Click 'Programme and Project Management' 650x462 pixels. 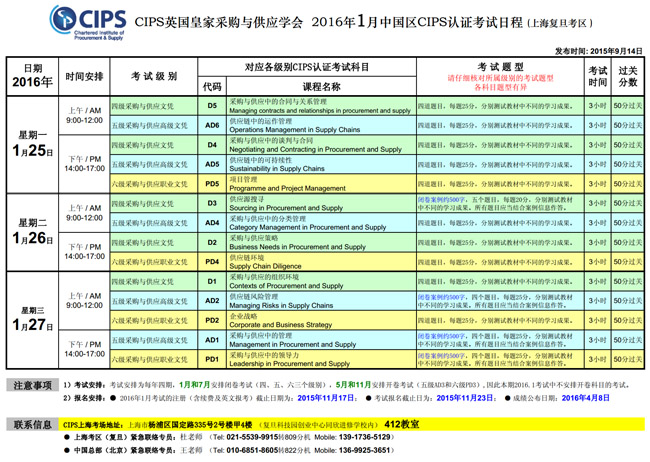287,188
